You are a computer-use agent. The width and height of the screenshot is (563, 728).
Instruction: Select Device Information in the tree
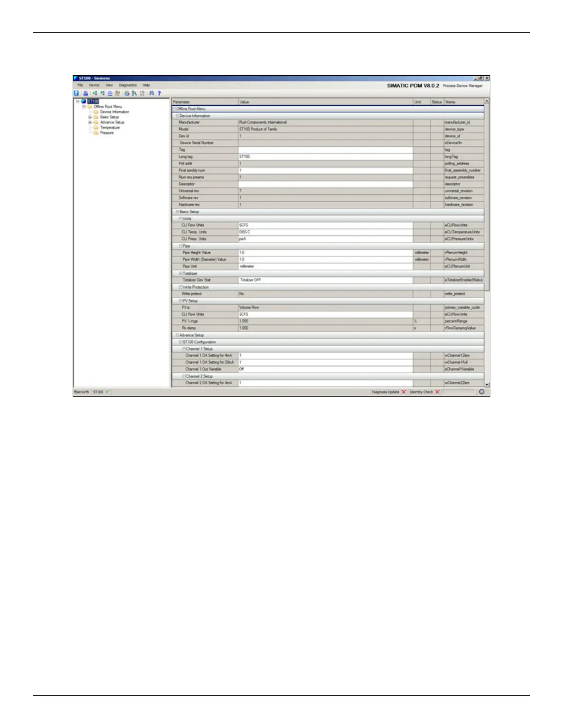(x=115, y=112)
